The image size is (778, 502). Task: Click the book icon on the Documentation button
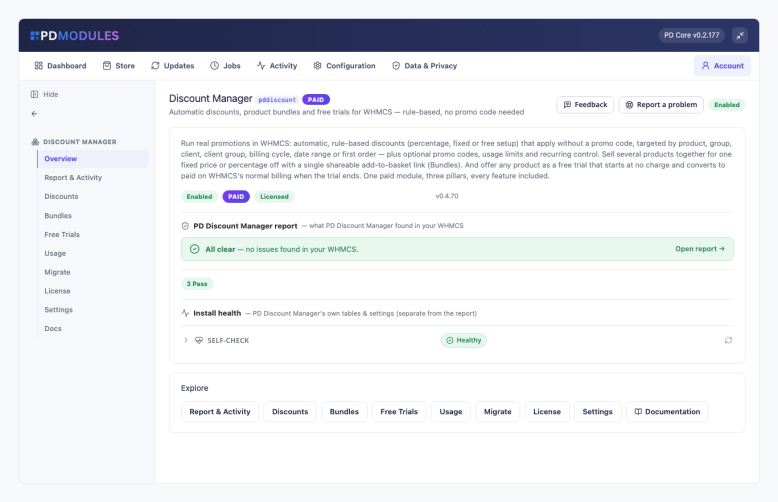[x=638, y=412]
